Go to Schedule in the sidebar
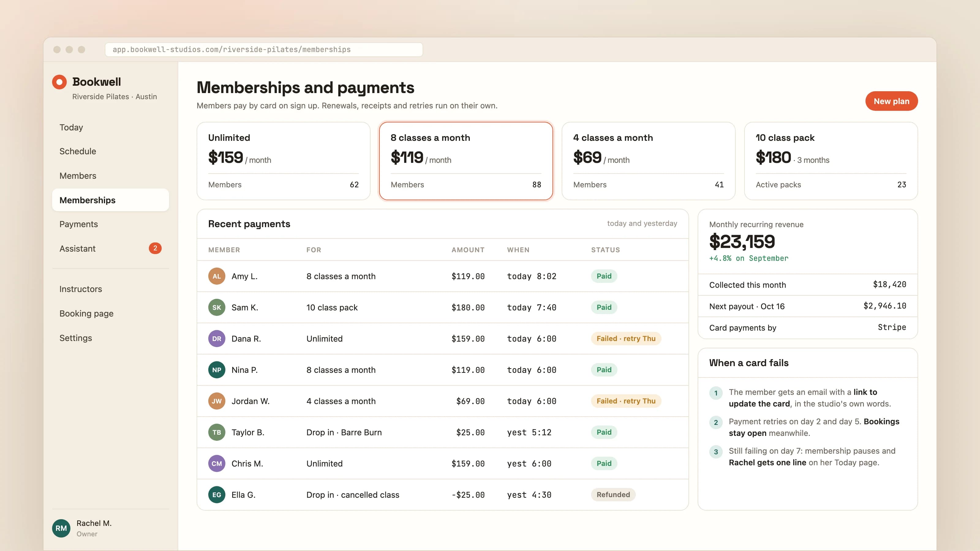The height and width of the screenshot is (551, 980). coord(110,151)
